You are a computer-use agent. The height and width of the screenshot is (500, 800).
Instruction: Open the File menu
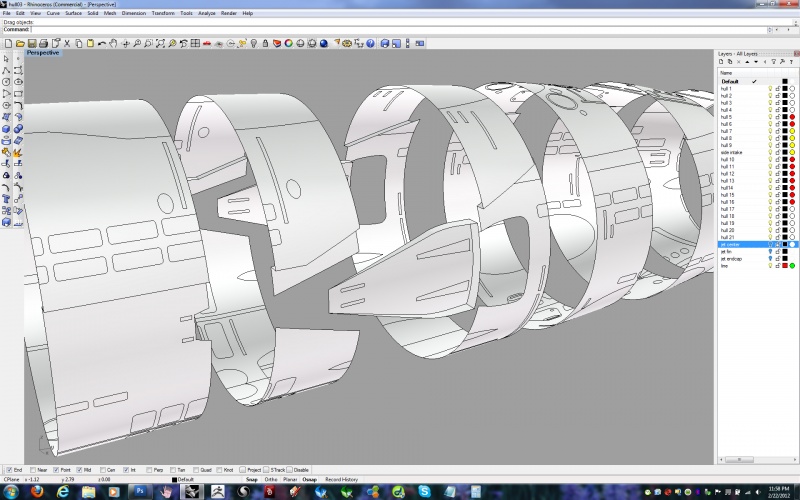pyautogui.click(x=7, y=13)
